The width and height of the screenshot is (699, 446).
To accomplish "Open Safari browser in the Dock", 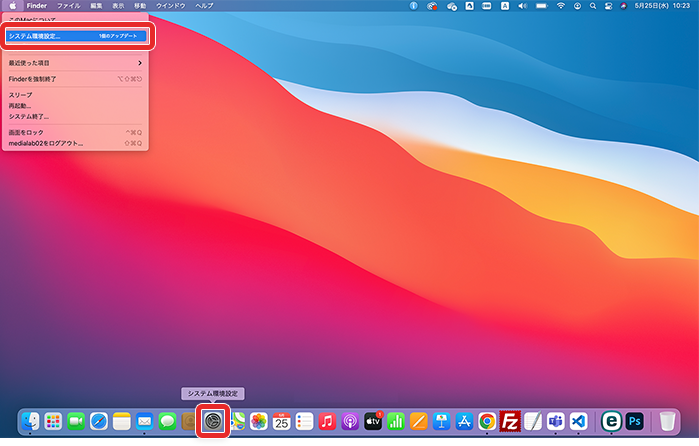I will pyautogui.click(x=99, y=421).
